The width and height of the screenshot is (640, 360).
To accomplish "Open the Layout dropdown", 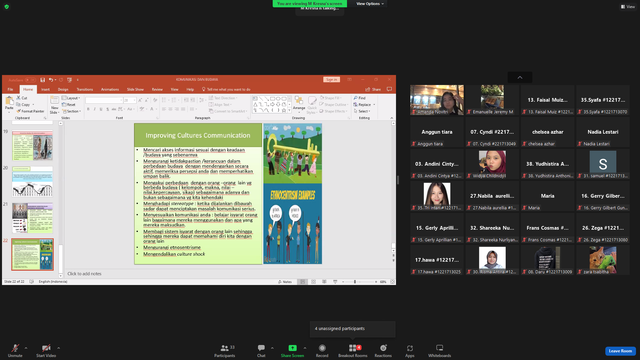I will click(x=71, y=98).
